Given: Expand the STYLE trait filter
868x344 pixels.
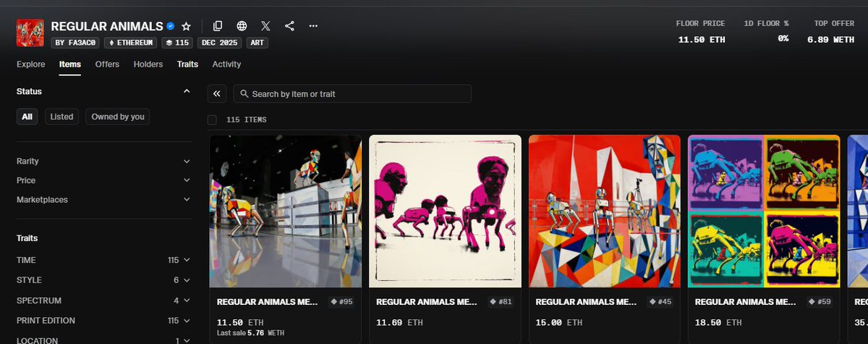Looking at the screenshot, I should pyautogui.click(x=103, y=280).
